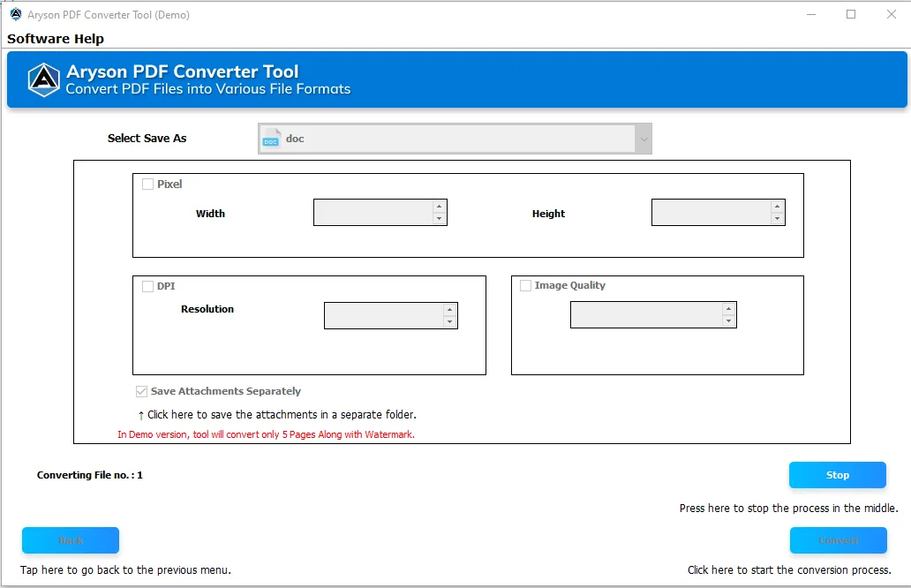Click the Convert button

[x=839, y=540]
